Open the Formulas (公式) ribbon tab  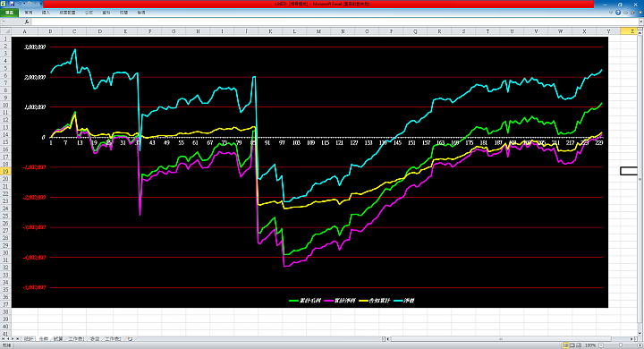[x=89, y=13]
